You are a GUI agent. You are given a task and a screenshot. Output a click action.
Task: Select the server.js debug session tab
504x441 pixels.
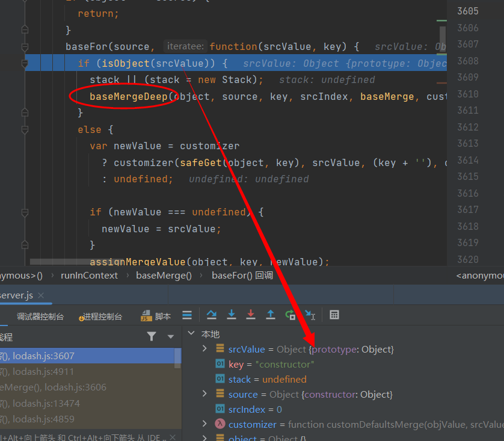click(x=17, y=295)
